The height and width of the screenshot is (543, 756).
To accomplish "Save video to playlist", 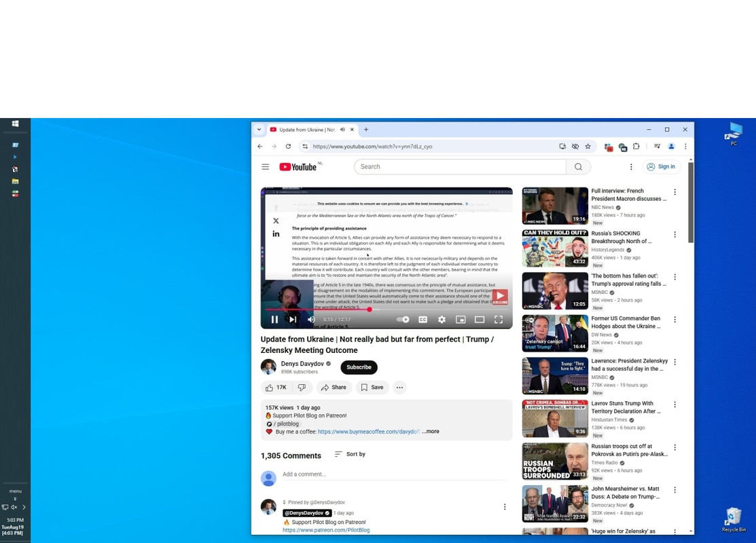I will point(372,388).
